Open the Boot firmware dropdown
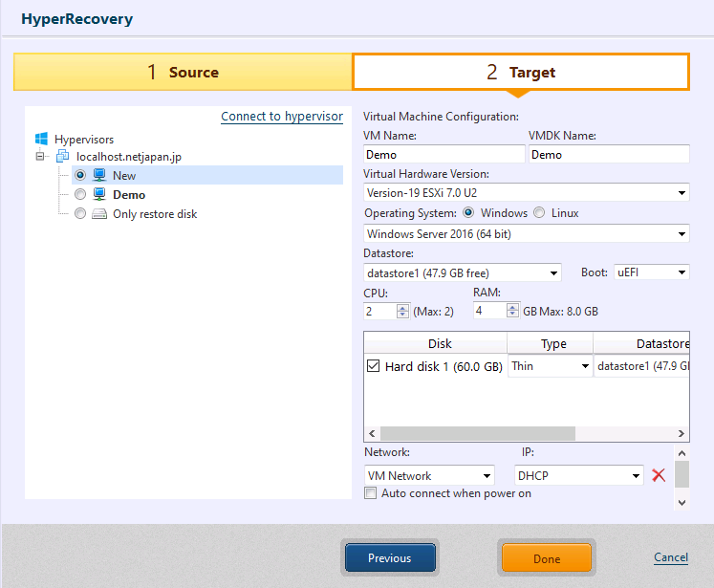Viewport: 714px width, 588px height. (x=651, y=272)
